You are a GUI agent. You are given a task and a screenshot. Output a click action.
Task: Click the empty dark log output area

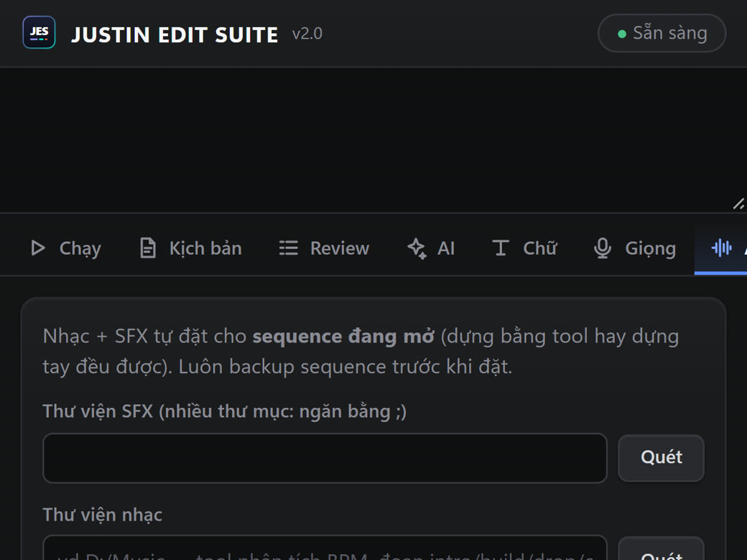tap(373, 139)
